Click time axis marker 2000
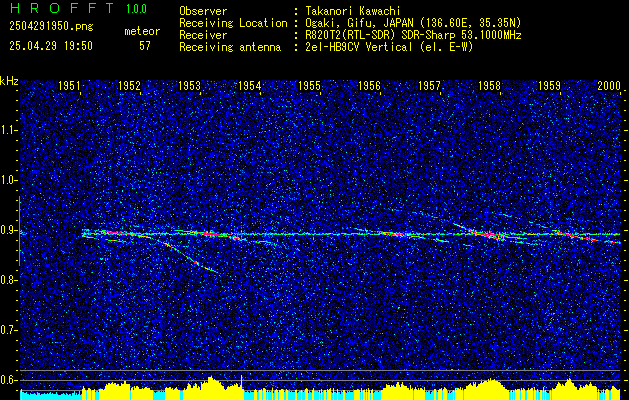 coord(609,85)
